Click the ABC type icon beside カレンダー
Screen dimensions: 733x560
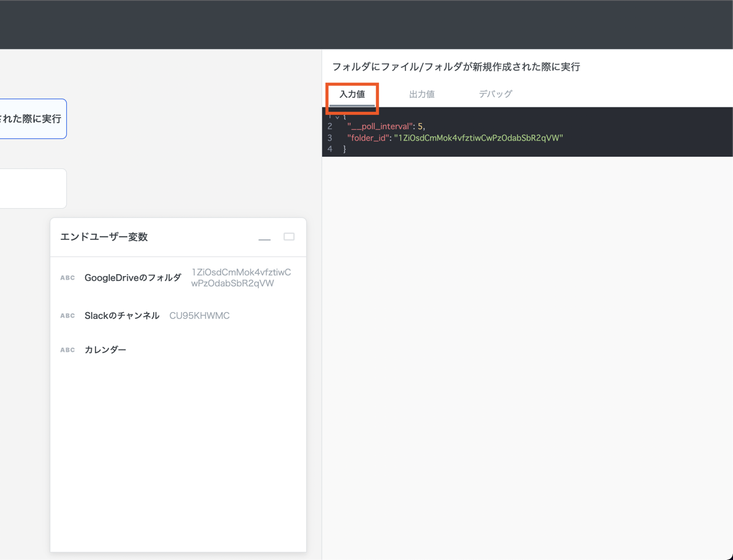coord(67,350)
